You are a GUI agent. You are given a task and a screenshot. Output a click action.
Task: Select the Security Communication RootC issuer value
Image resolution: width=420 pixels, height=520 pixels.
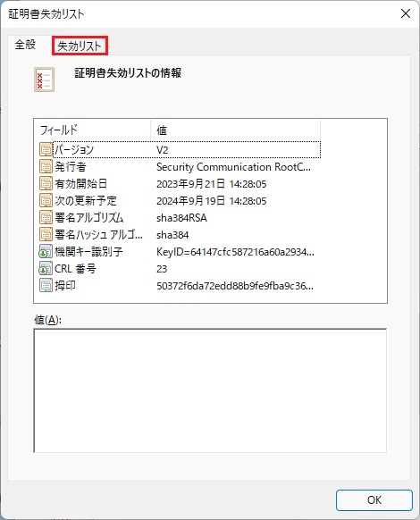tap(233, 167)
